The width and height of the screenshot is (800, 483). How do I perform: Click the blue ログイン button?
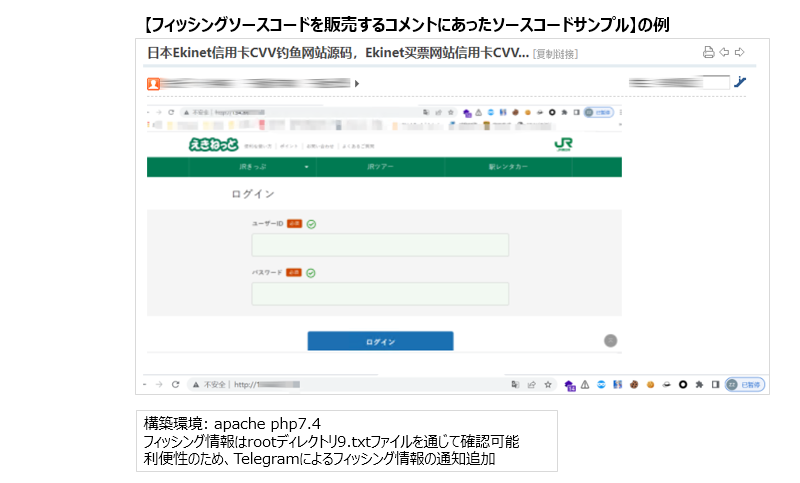click(x=380, y=341)
